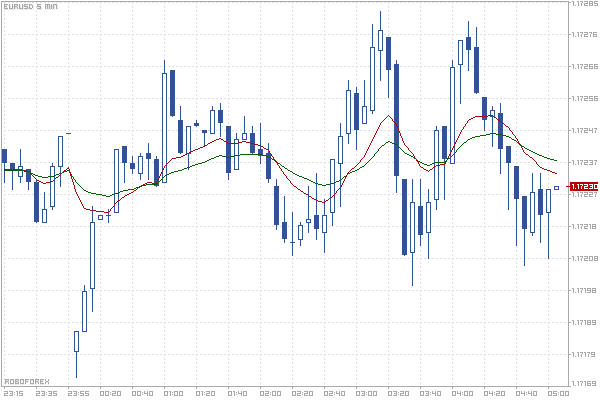The width and height of the screenshot is (600, 400).
Task: Click the last candle at chart's right edge
Action: [557, 187]
